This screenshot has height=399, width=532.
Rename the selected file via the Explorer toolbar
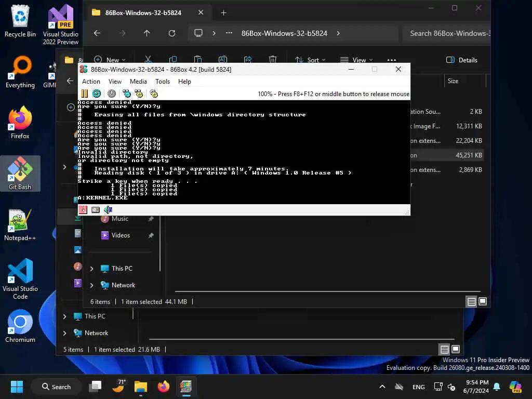(223, 59)
